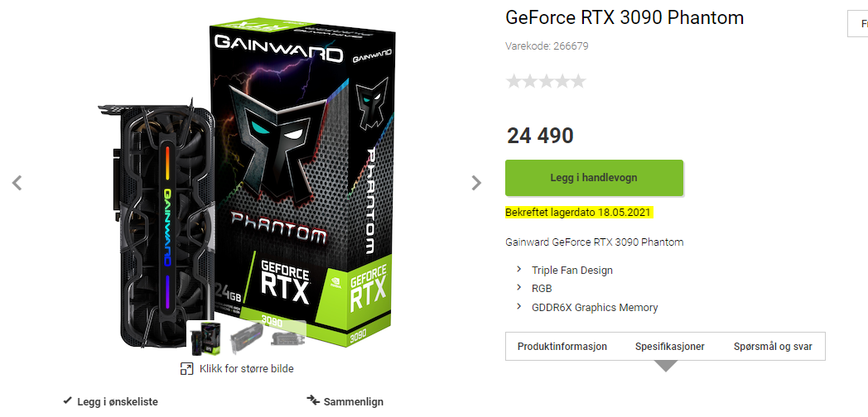Screen dimensions: 868x417
Task: Go to the previous product image
Action: point(17,183)
